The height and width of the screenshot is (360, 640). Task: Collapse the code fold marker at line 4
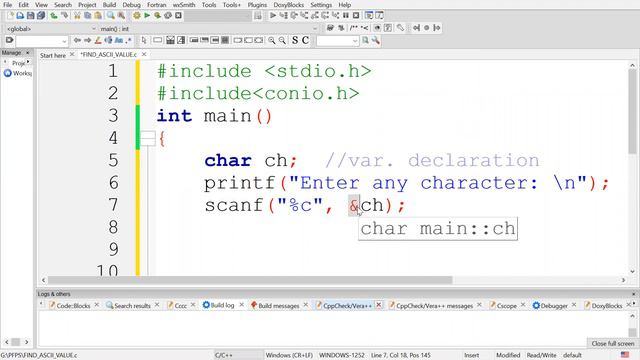click(x=148, y=138)
